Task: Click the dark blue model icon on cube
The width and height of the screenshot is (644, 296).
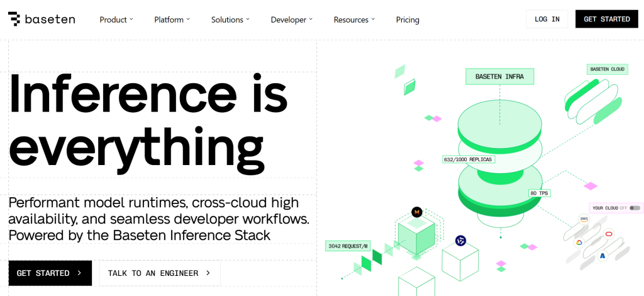Action: pyautogui.click(x=460, y=241)
